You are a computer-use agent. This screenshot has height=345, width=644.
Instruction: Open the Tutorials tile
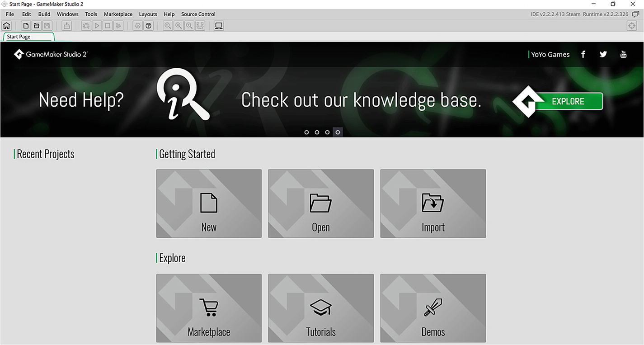321,308
